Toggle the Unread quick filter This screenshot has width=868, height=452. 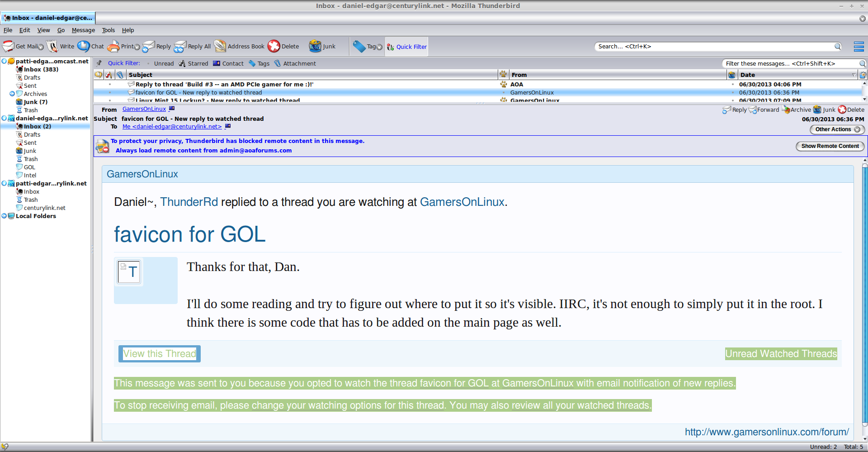[160, 63]
